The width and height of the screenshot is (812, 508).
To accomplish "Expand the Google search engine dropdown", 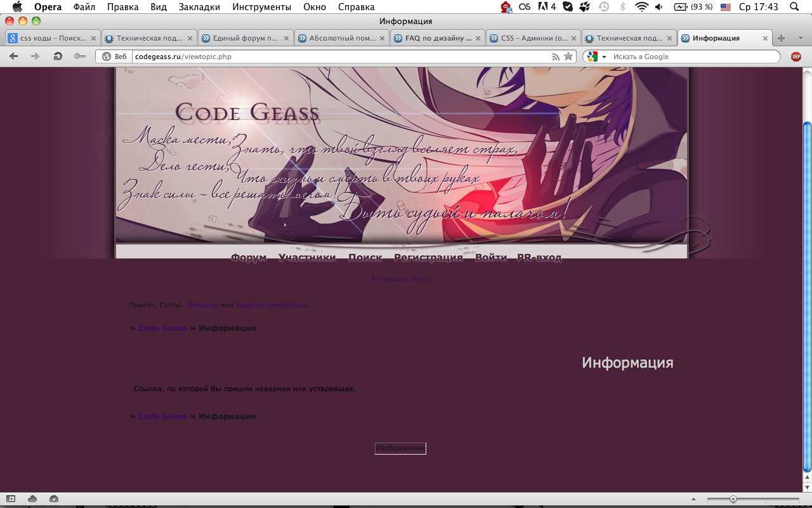I will (604, 57).
